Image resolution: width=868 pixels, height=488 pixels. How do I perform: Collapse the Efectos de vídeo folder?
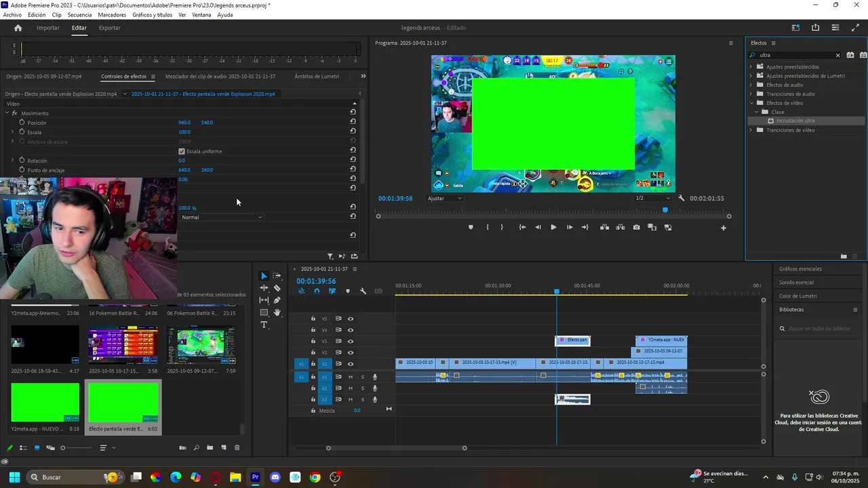pyautogui.click(x=751, y=103)
